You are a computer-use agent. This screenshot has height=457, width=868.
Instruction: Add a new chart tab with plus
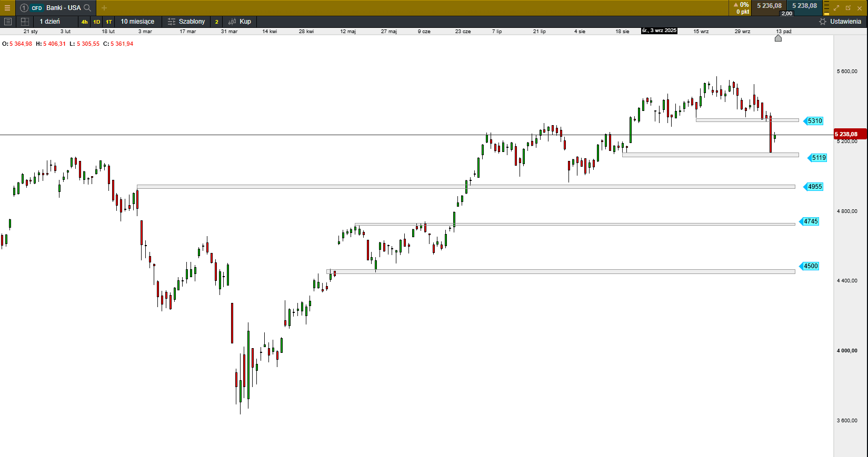click(104, 8)
